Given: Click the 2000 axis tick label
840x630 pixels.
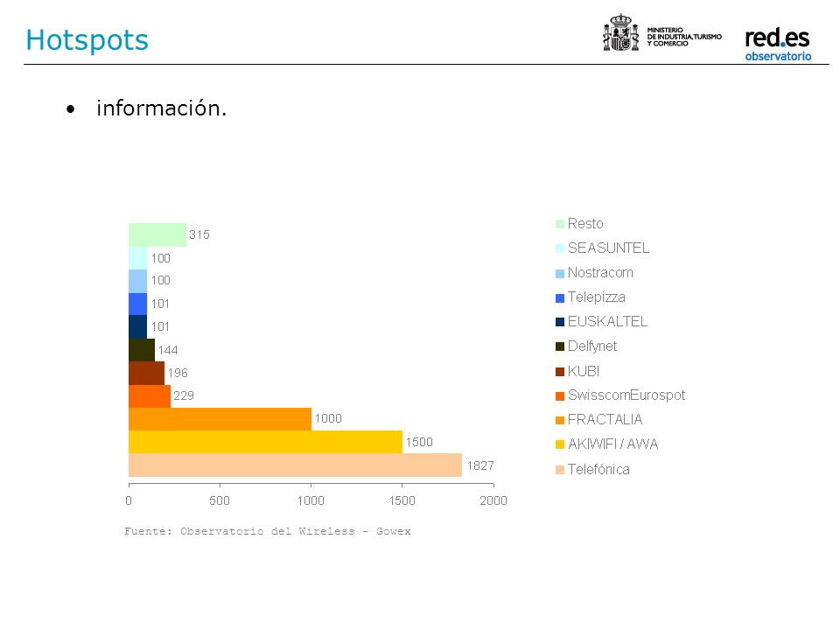Looking at the screenshot, I should coord(493,500).
